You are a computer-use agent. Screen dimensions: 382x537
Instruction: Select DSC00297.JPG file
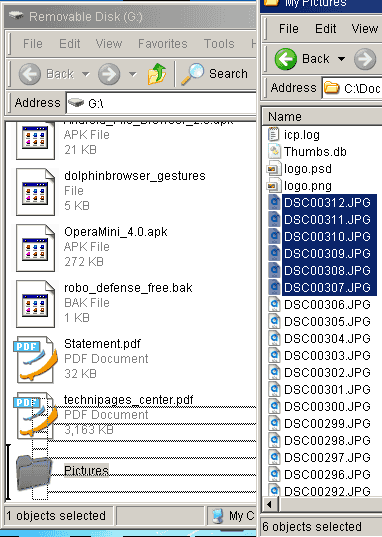pos(327,458)
